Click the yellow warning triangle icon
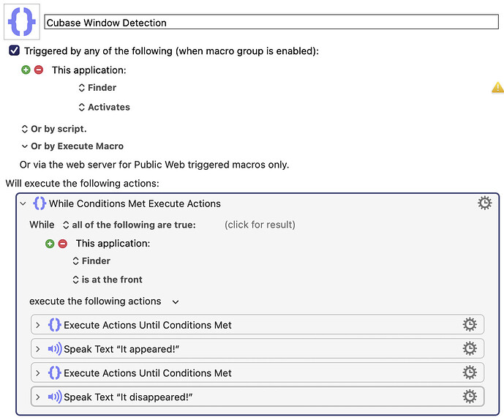This screenshot has width=504, height=420. [497, 88]
